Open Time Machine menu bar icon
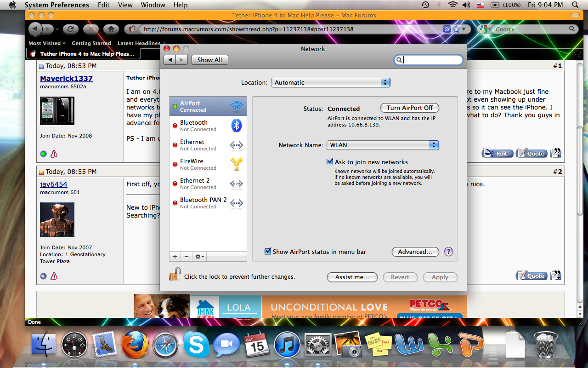This screenshot has width=588, height=368. click(425, 5)
